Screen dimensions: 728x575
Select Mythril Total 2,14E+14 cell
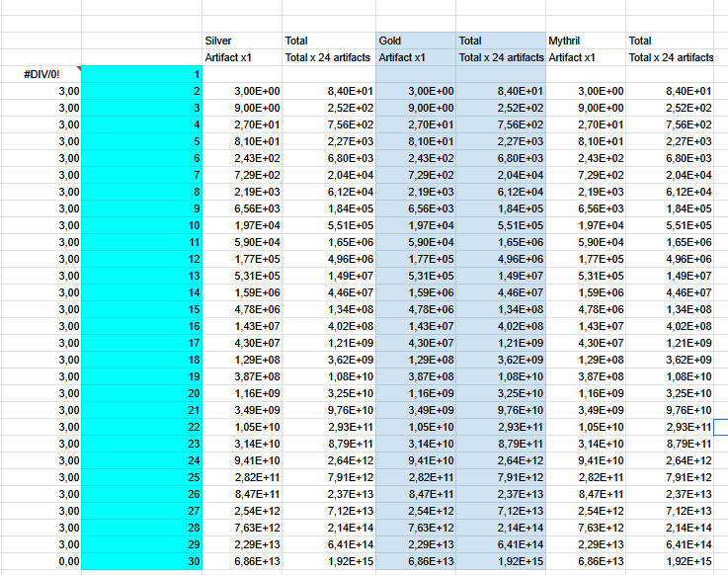tap(670, 528)
